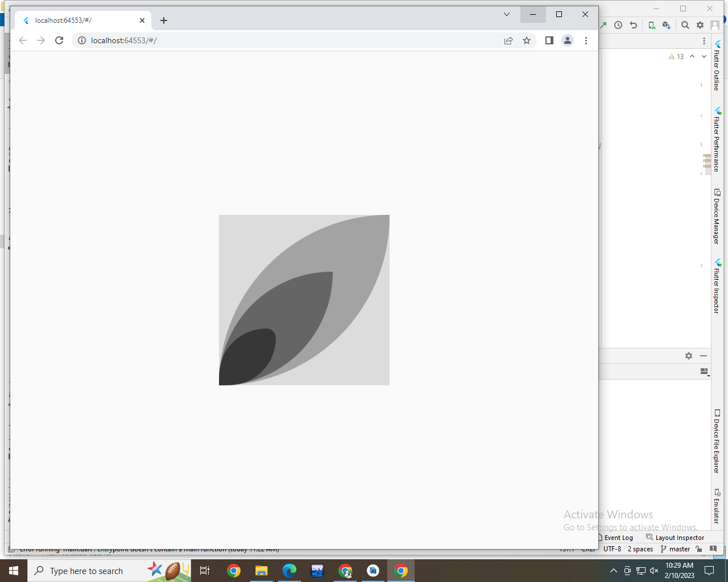Expand hidden icons in the system tray

[x=613, y=571]
